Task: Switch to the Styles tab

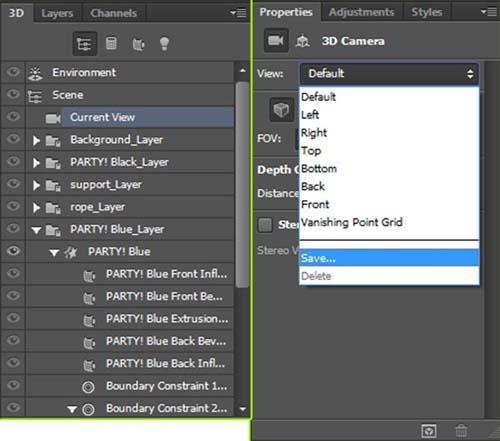Action: point(427,12)
